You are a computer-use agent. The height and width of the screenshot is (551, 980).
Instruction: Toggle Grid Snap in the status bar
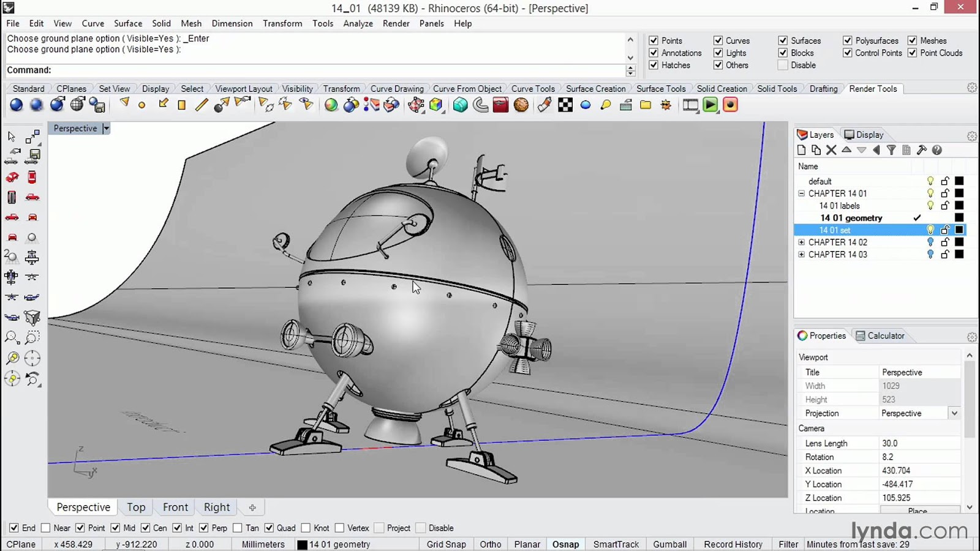point(446,544)
